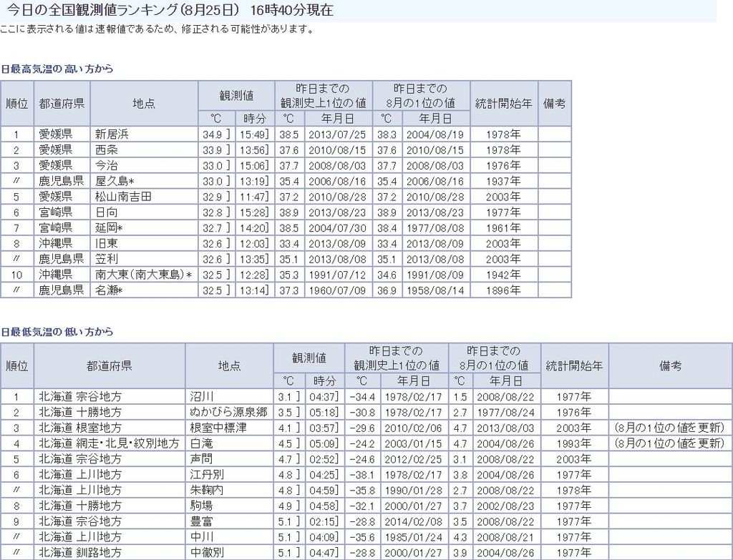Click the 朱鞠内 location cell
Image resolution: width=733 pixels, height=560 pixels.
[207, 491]
